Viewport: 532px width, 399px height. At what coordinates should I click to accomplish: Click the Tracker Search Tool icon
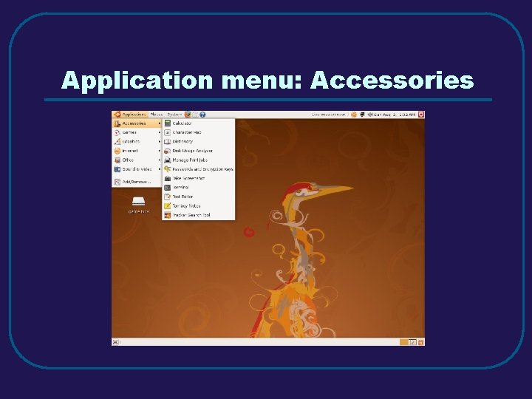click(x=168, y=215)
